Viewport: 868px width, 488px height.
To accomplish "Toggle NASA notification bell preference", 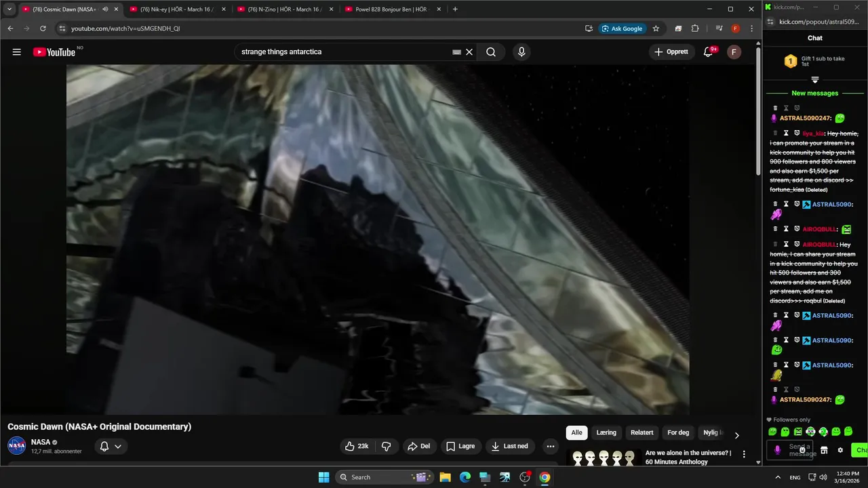I will (111, 446).
